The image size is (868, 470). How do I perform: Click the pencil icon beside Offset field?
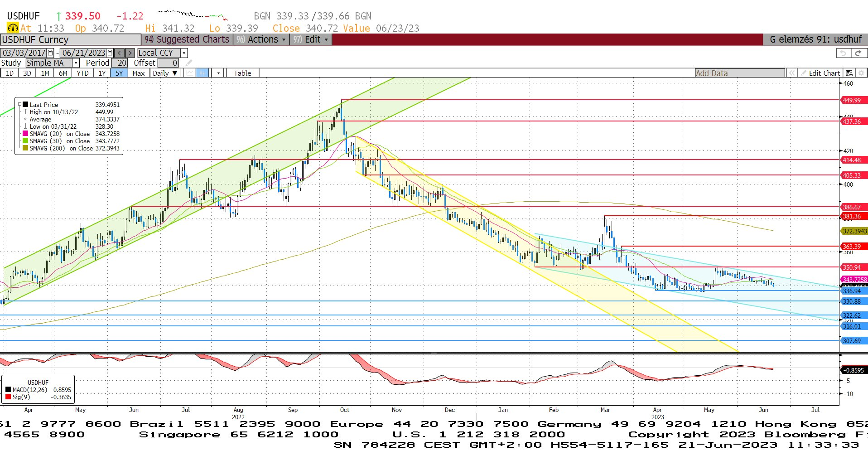click(189, 63)
